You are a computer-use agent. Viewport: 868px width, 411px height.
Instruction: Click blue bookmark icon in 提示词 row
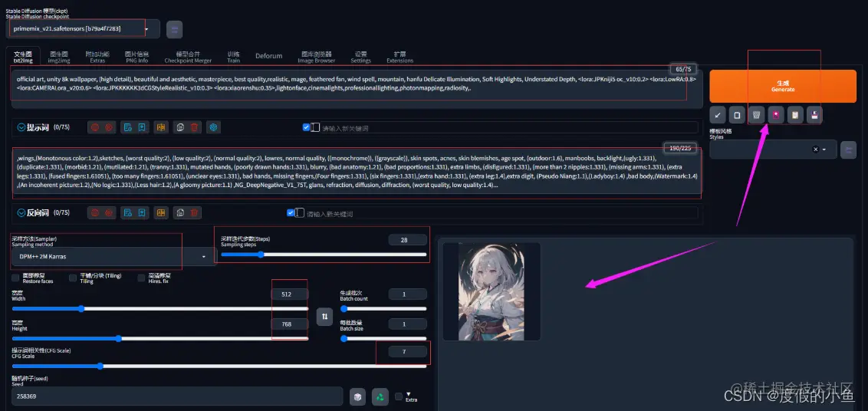[x=142, y=127]
